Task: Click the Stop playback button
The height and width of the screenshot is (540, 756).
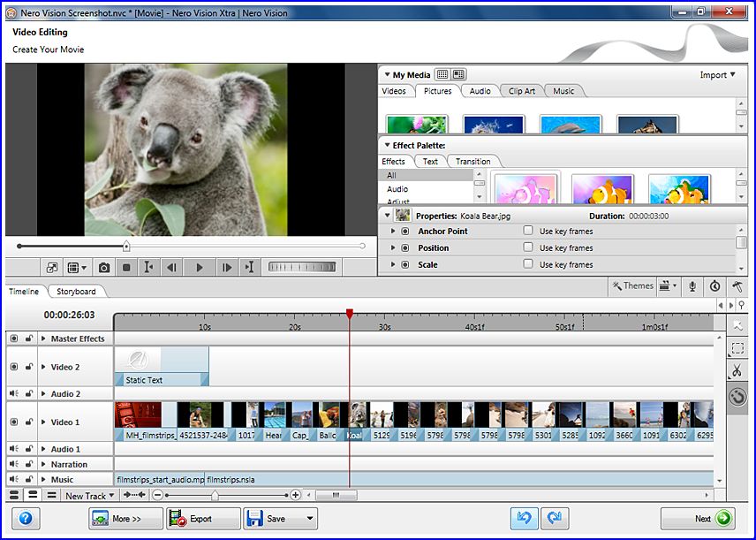Action: coord(126,267)
